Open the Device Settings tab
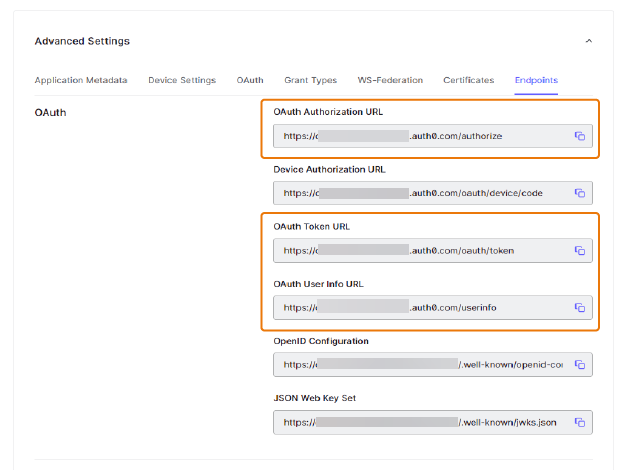Viewport: 635px width, 470px height. pos(182,80)
